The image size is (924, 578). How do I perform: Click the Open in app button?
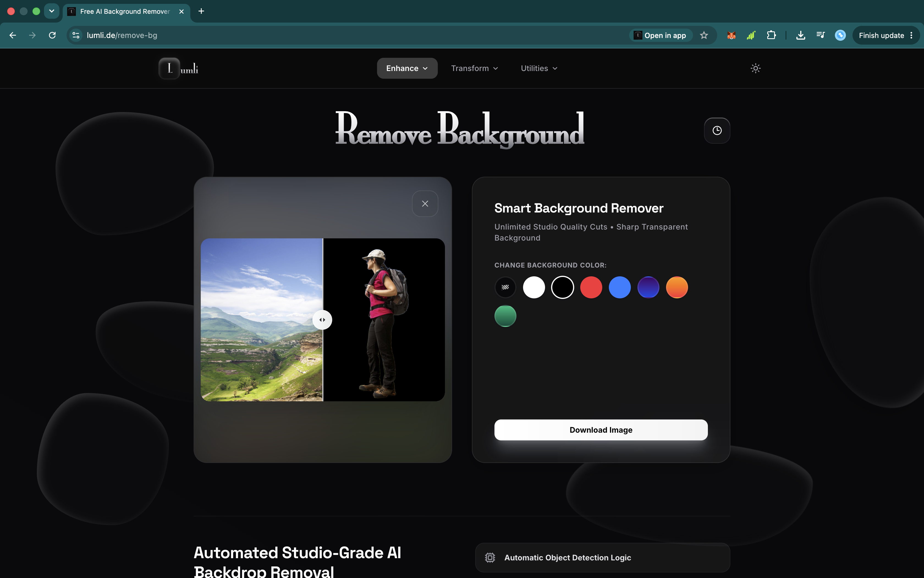pyautogui.click(x=660, y=36)
